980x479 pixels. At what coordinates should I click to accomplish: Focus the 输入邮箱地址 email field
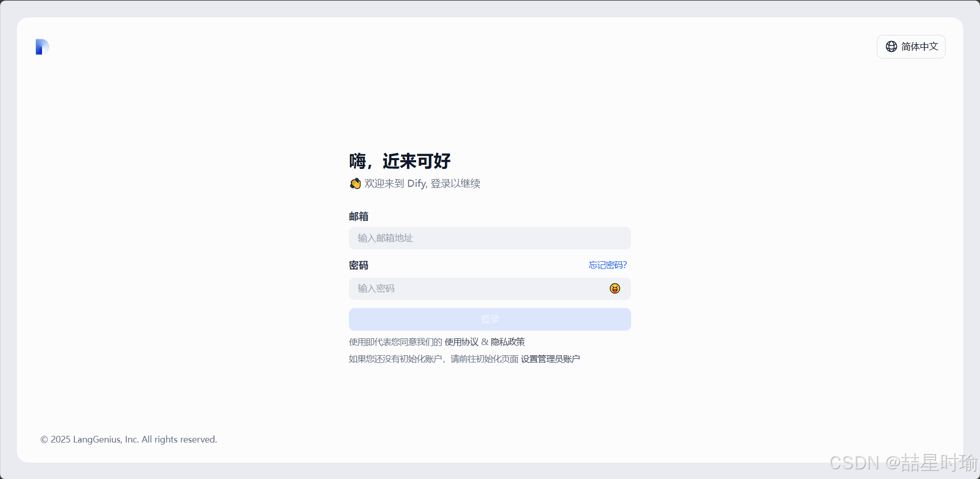point(489,238)
